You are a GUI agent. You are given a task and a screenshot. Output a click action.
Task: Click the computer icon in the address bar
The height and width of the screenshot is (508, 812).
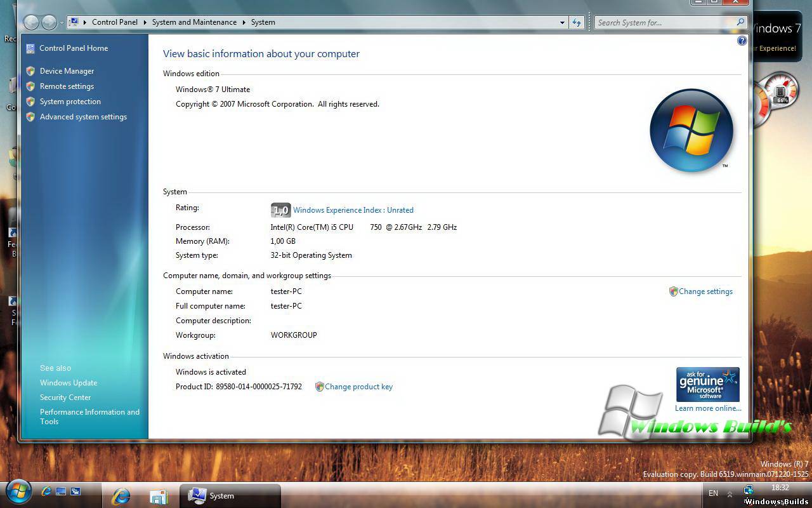pos(74,22)
